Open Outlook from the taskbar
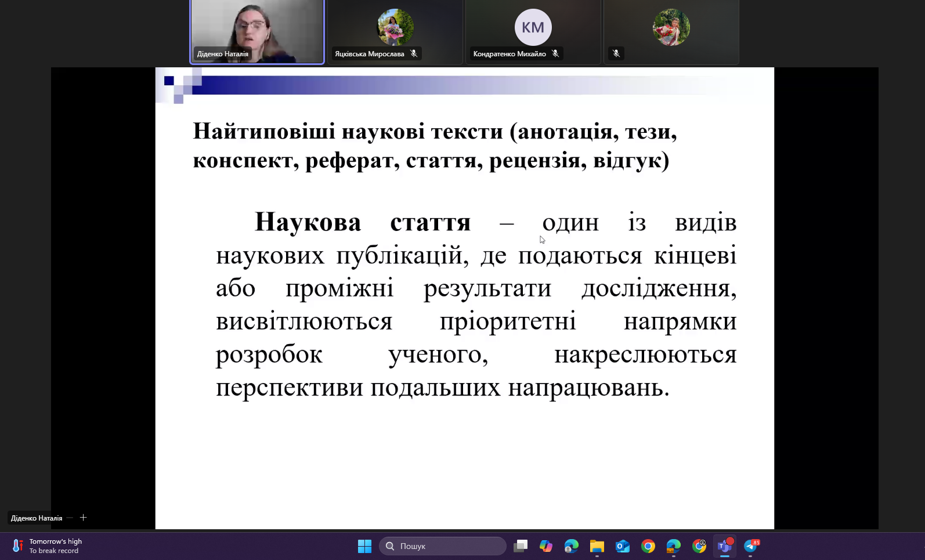 623,546
